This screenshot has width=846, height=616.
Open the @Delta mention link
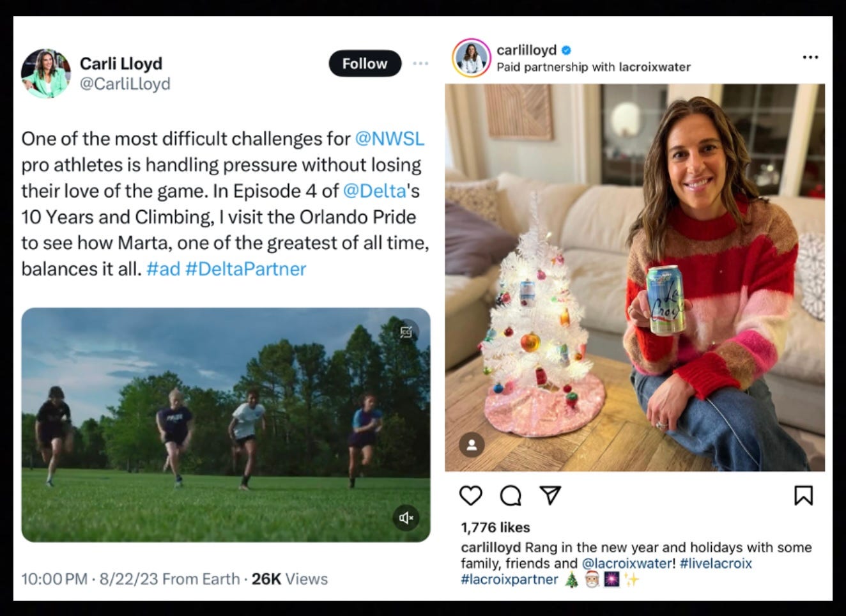pyautogui.click(x=374, y=191)
